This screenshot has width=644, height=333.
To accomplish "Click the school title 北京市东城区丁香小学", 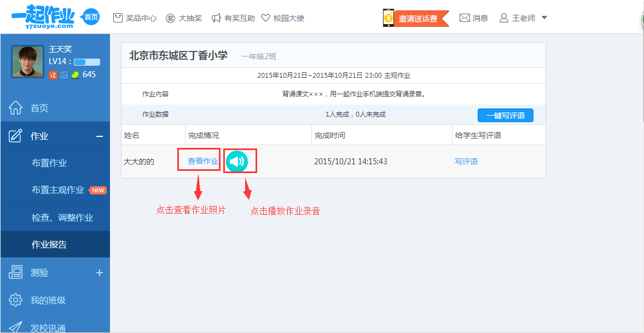I will coord(178,55).
